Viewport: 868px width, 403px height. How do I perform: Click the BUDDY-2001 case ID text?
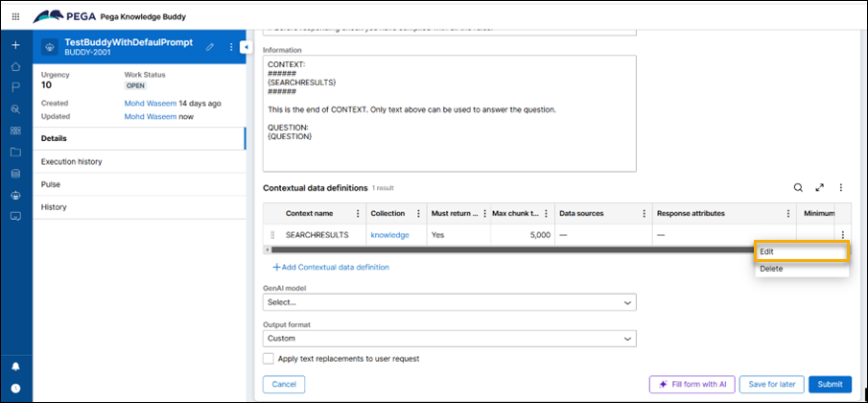(x=88, y=53)
